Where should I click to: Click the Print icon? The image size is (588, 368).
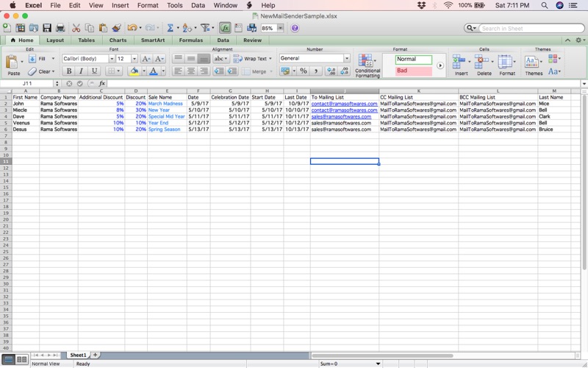[60, 28]
